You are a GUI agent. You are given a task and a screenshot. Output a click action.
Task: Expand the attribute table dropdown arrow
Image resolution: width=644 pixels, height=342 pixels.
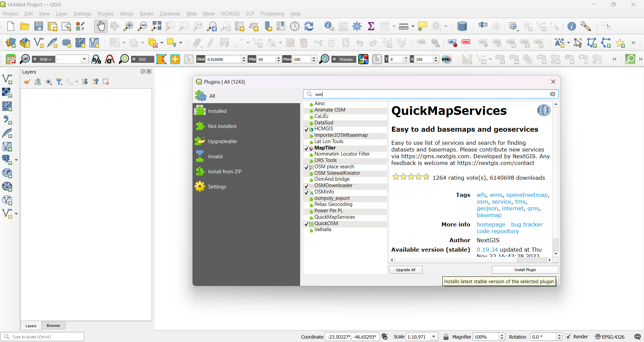pyautogui.click(x=394, y=26)
